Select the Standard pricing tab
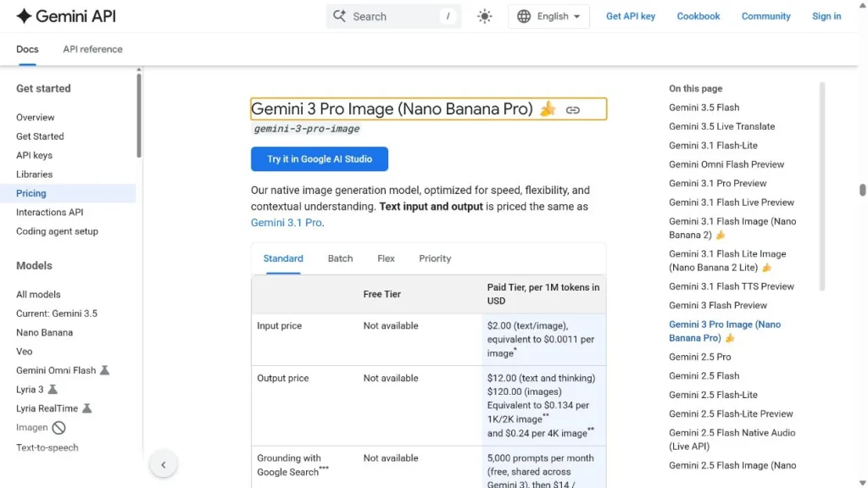The image size is (868, 488). [283, 258]
